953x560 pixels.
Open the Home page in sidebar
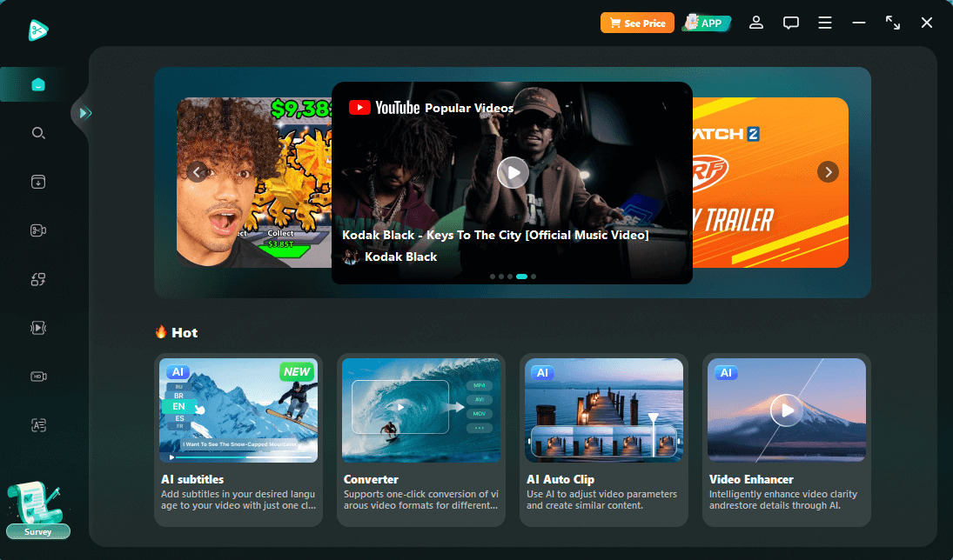pos(38,84)
